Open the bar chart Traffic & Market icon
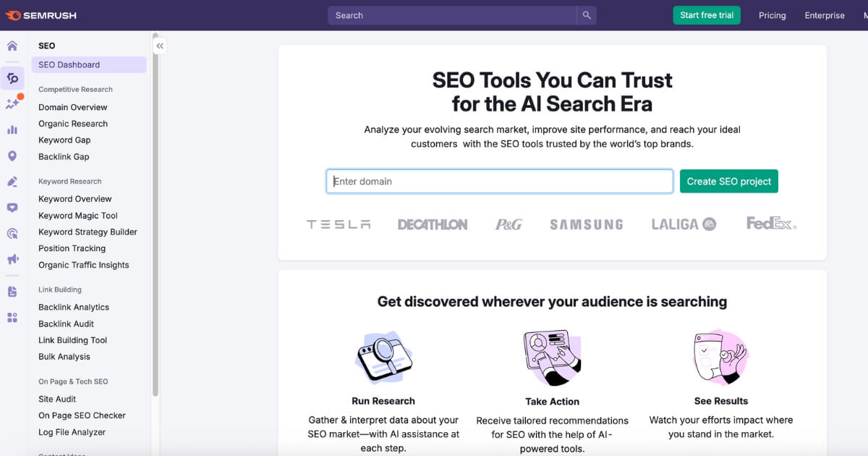Viewport: 868px width, 456px height. [x=12, y=130]
